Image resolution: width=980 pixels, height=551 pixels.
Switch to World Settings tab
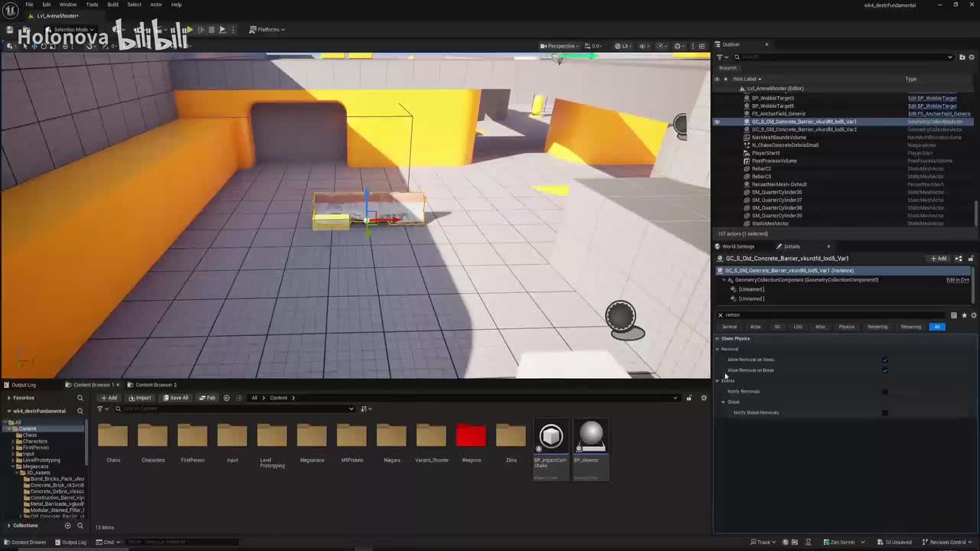click(738, 246)
